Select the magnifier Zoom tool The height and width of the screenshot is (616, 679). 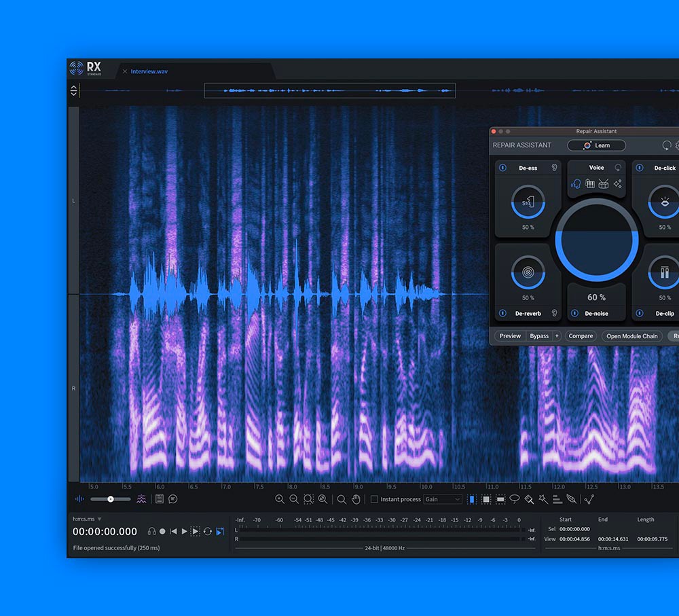pos(342,499)
